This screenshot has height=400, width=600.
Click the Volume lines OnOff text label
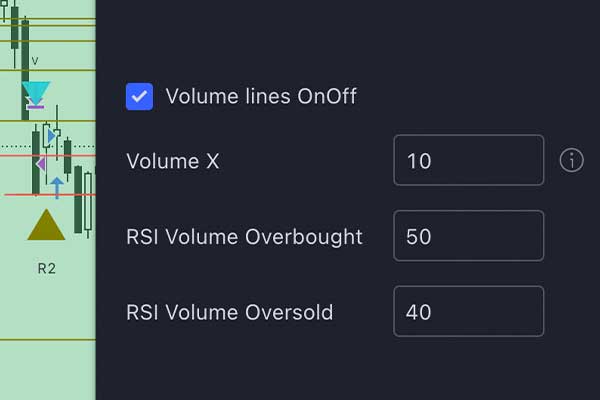pos(261,96)
